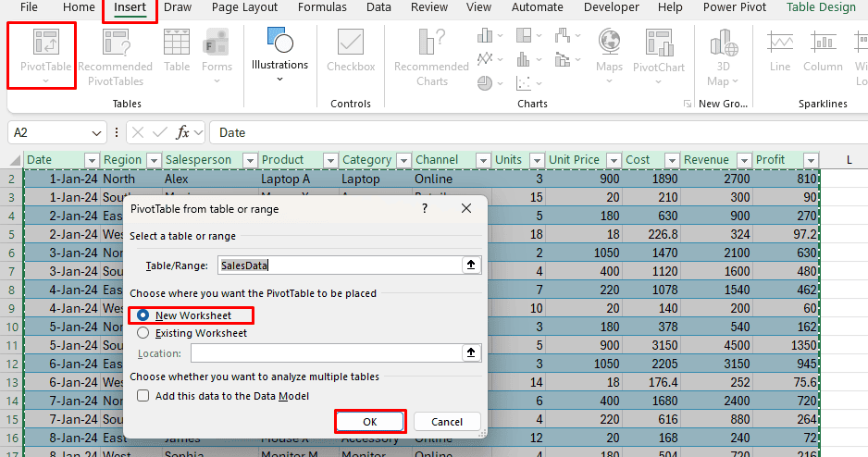Select the New Worksheet radio button
The width and height of the screenshot is (868, 457).
click(x=143, y=315)
